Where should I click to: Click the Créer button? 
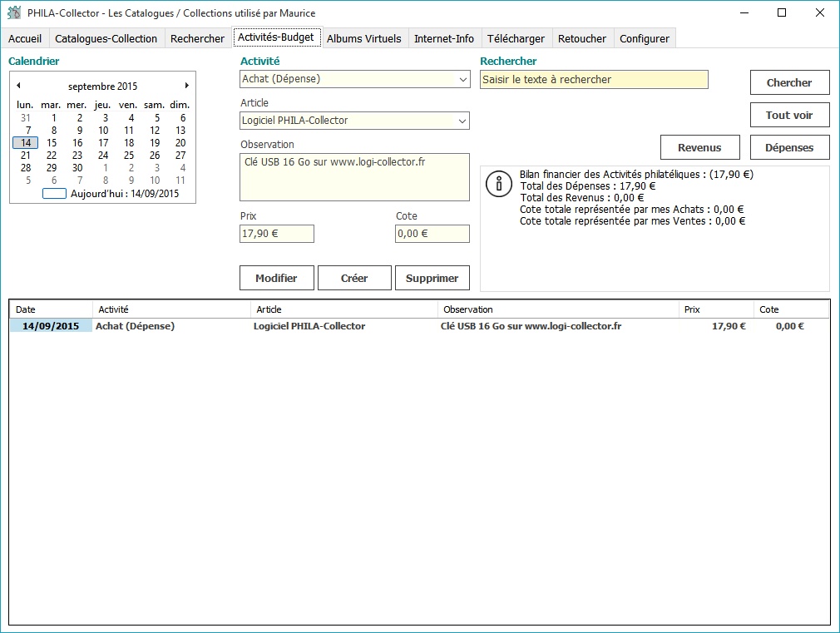[354, 278]
